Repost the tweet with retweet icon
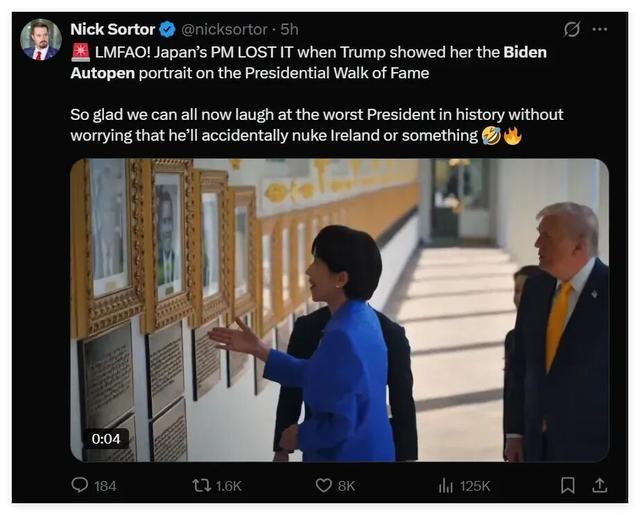 201,485
